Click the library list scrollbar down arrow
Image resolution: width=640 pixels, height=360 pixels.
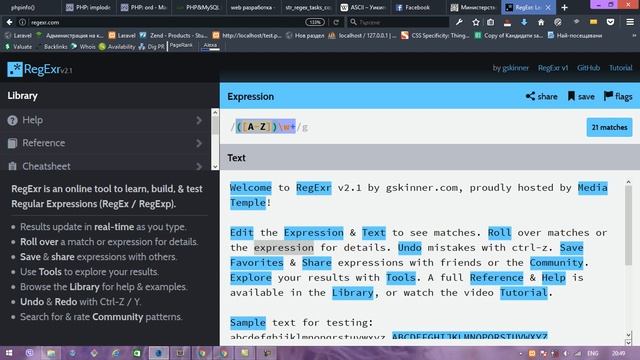[215, 166]
